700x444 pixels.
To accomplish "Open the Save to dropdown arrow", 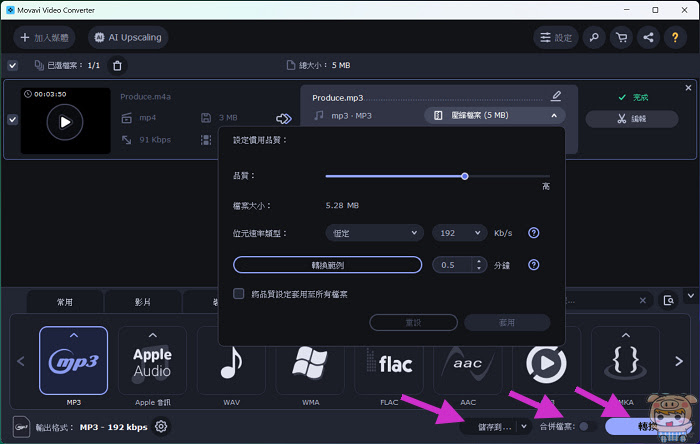I will click(x=524, y=427).
